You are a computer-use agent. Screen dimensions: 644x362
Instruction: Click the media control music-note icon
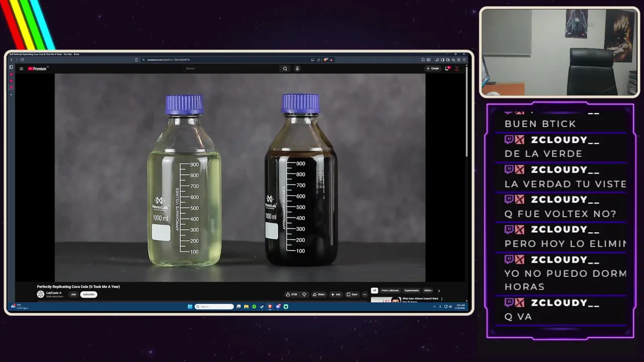pos(437,60)
